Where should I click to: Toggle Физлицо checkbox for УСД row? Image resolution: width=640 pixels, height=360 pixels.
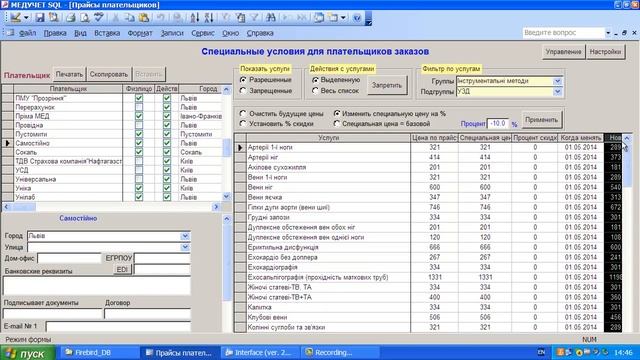[x=139, y=170]
